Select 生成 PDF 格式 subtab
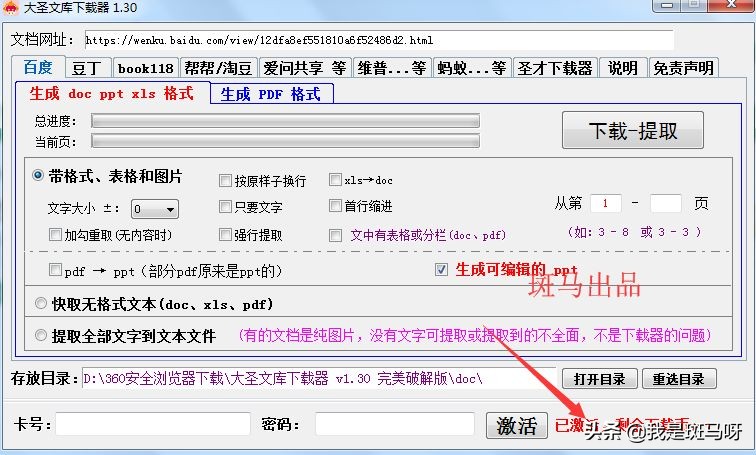Viewport: 756px width, 455px height. point(271,94)
